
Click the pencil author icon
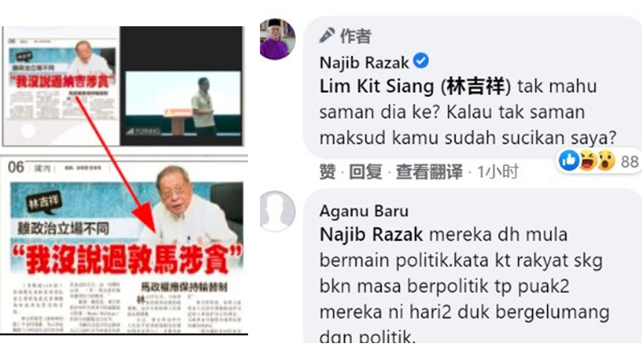click(327, 35)
